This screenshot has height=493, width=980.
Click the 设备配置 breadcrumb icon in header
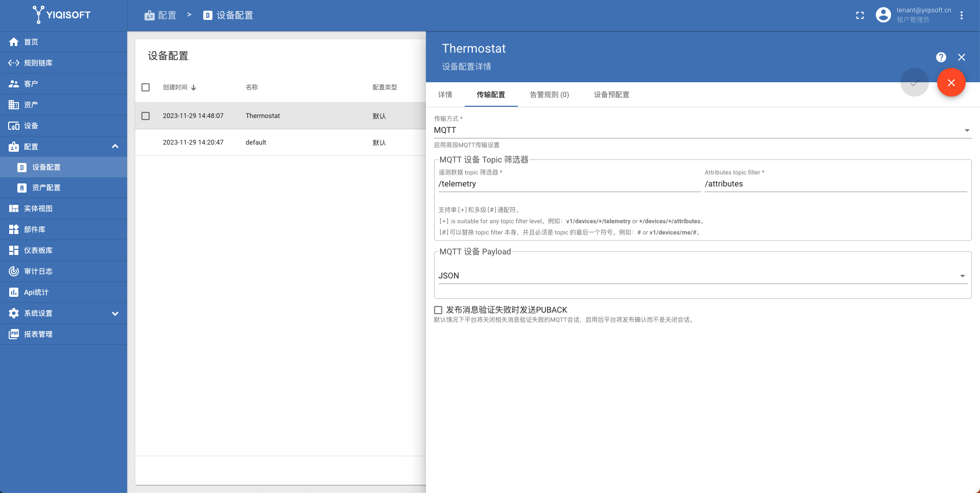[208, 15]
